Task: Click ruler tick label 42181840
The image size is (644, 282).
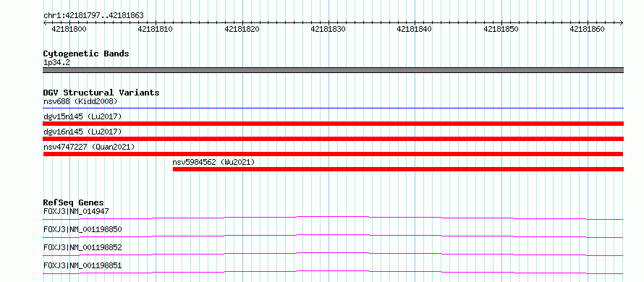Action: coord(415,30)
